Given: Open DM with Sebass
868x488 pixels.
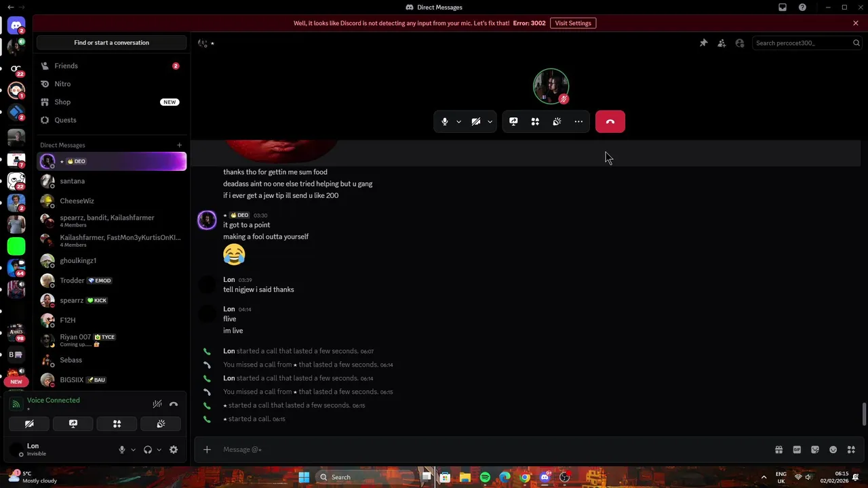Looking at the screenshot, I should click(x=111, y=360).
